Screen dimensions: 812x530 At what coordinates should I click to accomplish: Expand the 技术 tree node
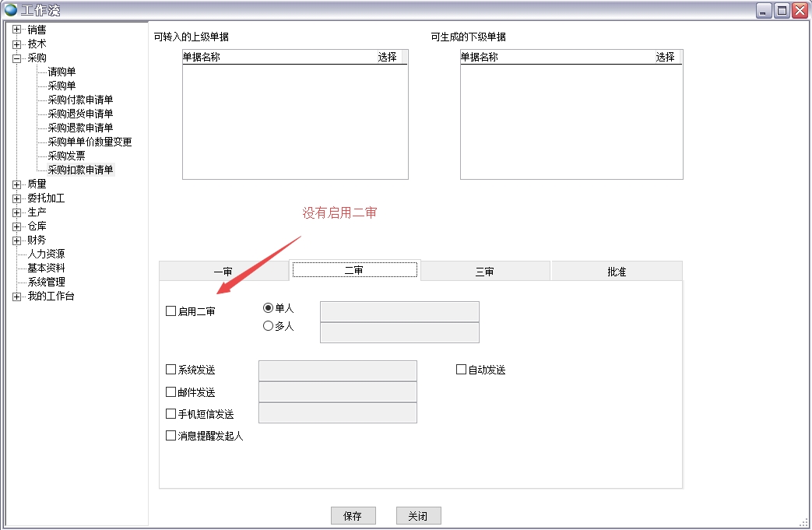pyautogui.click(x=16, y=44)
